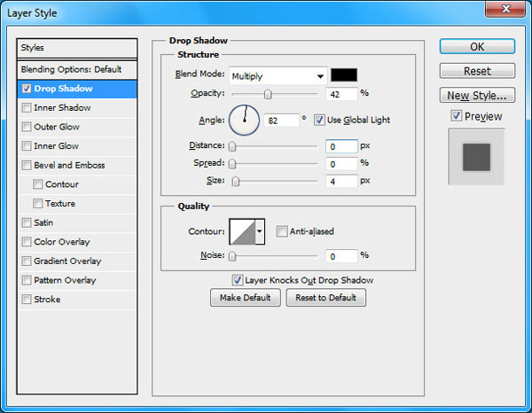Open the black shadow color swatch
This screenshot has width=532, height=413.
coord(344,75)
